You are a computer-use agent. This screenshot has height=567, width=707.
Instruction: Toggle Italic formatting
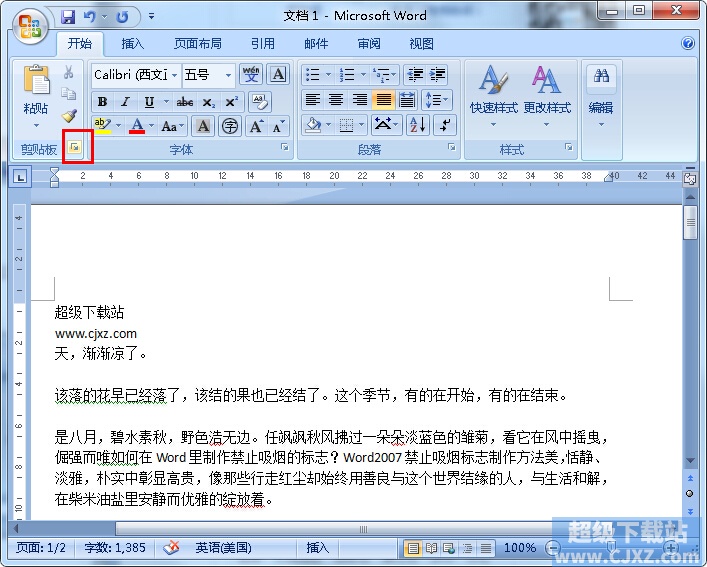click(x=125, y=102)
